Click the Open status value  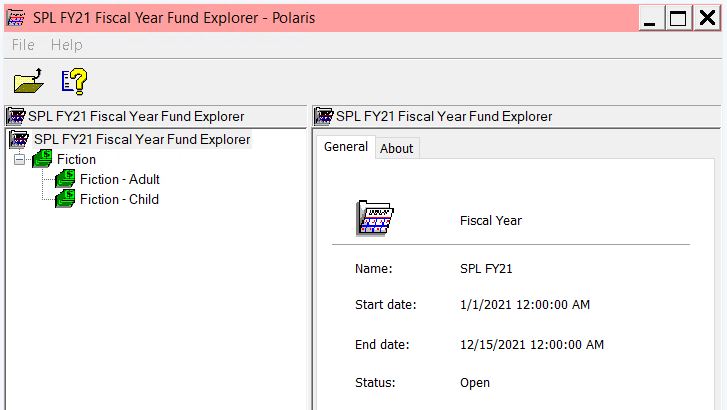point(475,383)
